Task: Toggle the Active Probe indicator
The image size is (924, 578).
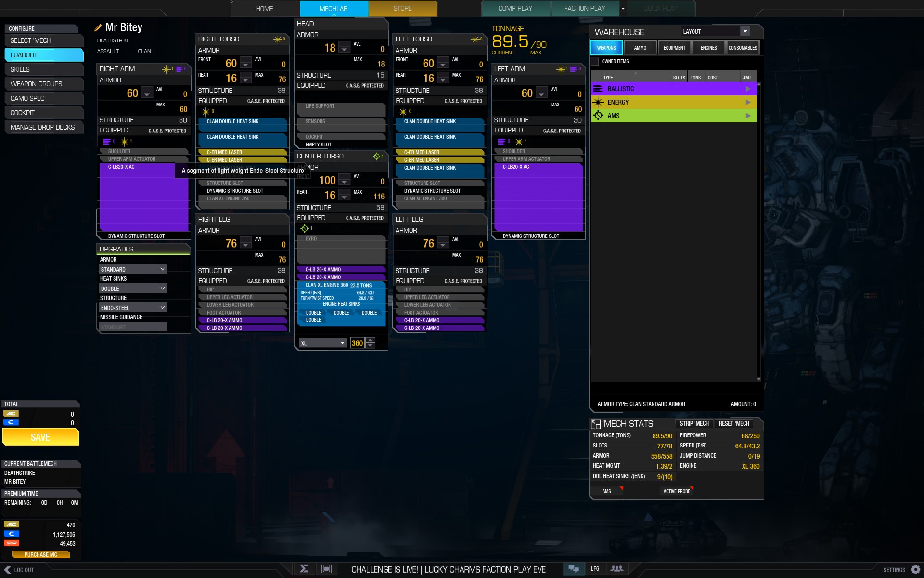Action: 677,491
